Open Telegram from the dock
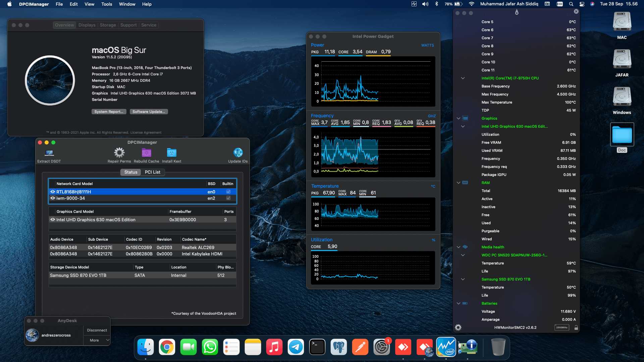 296,347
